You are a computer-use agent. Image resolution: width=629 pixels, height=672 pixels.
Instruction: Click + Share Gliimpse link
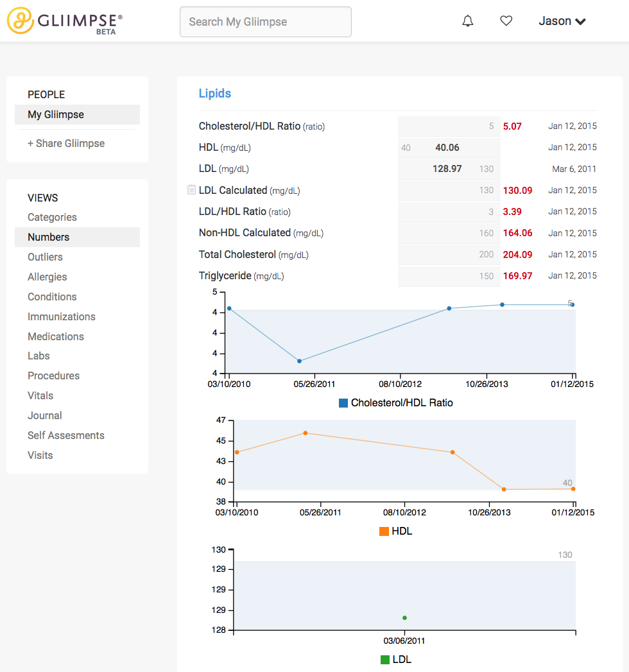[x=66, y=143]
